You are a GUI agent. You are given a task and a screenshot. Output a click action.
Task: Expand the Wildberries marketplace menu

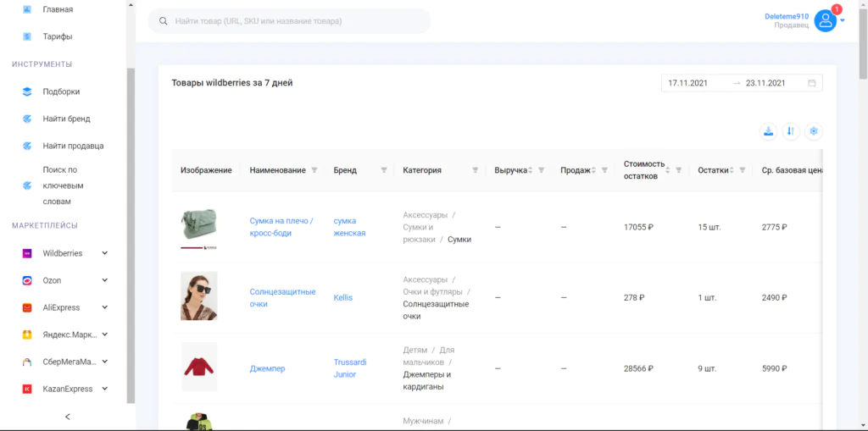pyautogui.click(x=105, y=253)
